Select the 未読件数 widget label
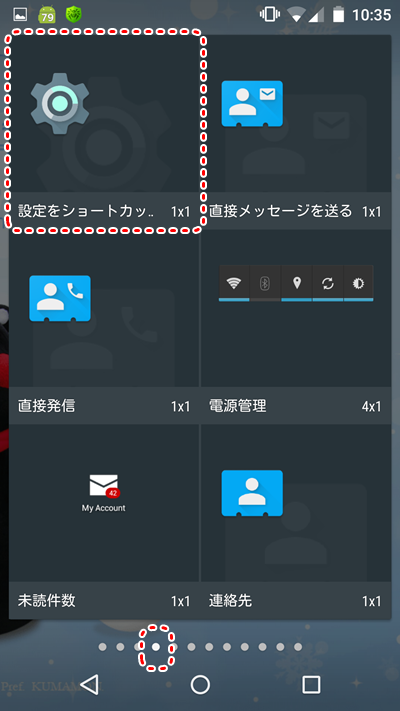 click(x=47, y=601)
